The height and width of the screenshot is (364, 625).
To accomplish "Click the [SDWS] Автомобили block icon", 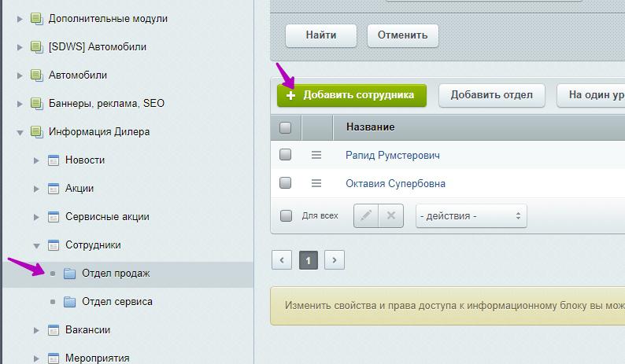I will click(x=37, y=47).
